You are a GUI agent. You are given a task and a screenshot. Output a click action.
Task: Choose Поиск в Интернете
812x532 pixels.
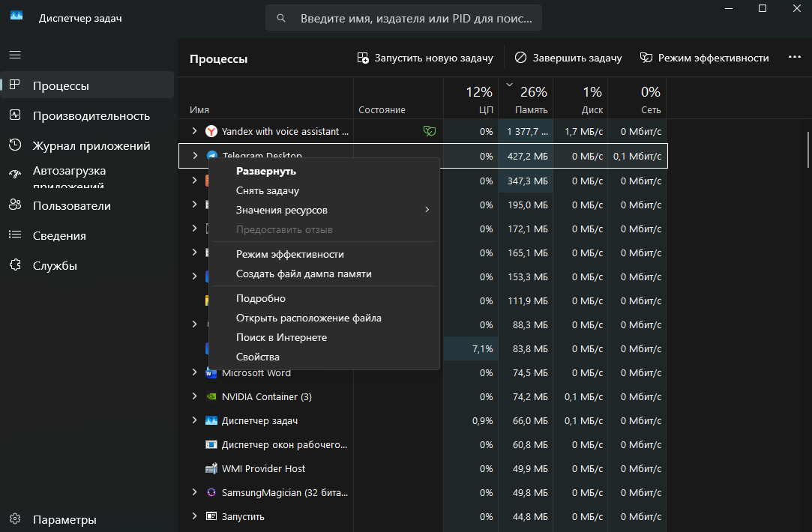pos(324,337)
